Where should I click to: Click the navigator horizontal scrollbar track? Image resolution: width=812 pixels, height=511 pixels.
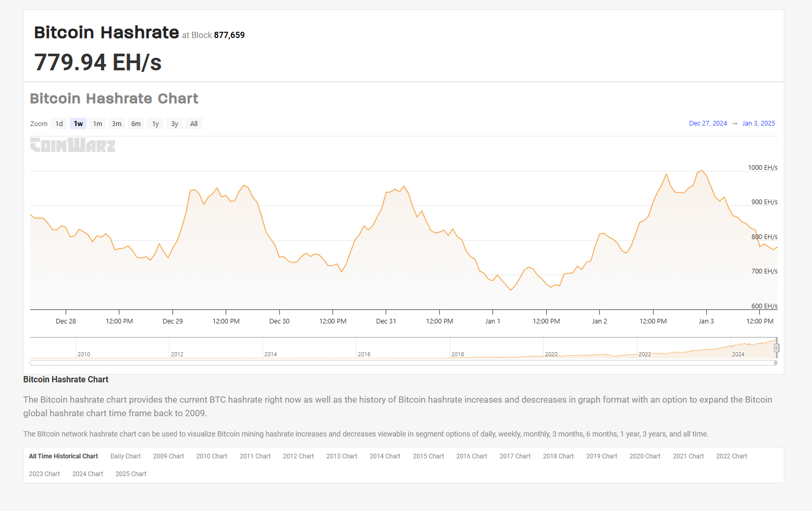[401, 363]
